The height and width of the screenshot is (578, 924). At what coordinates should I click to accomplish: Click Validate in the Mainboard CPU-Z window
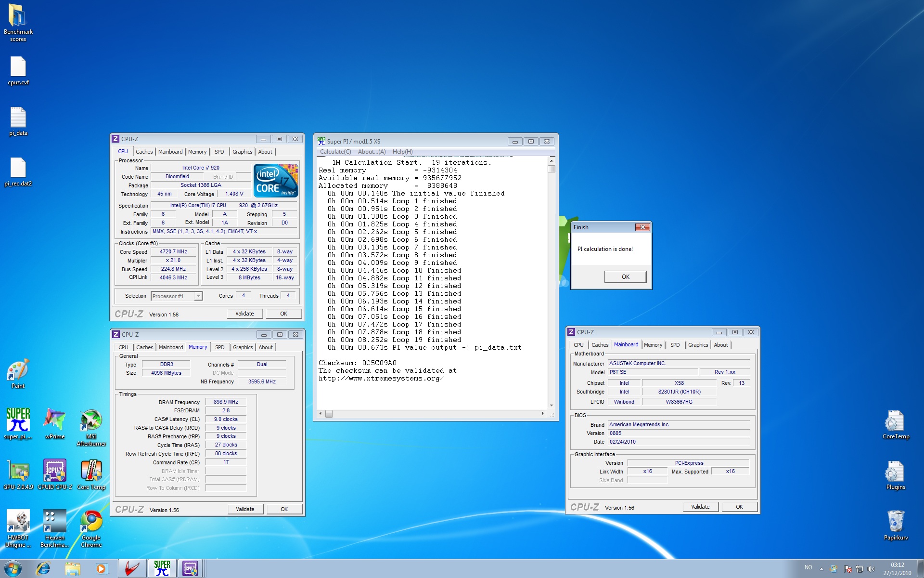point(700,507)
